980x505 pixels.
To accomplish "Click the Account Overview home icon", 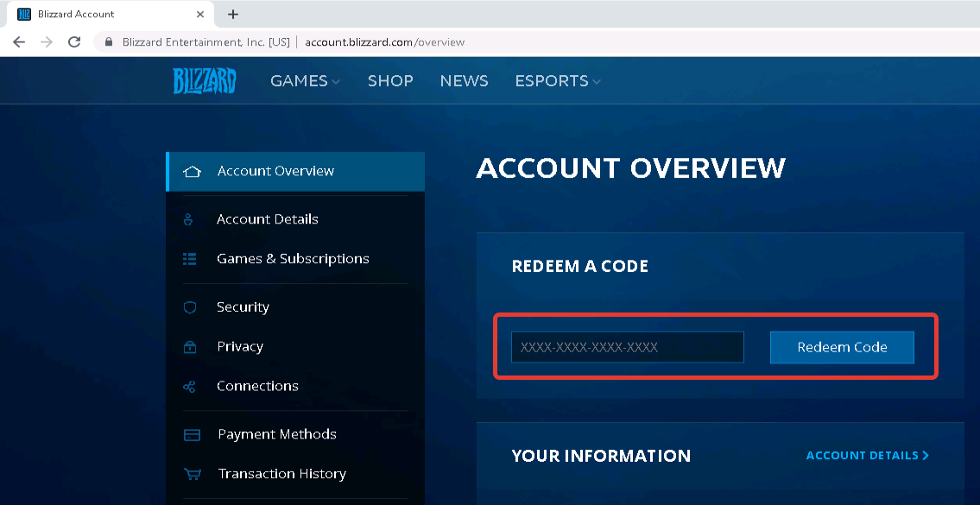I will [x=193, y=172].
